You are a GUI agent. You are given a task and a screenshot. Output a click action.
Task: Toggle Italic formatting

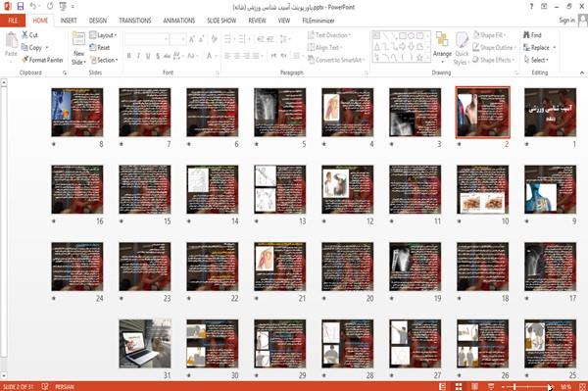138,56
